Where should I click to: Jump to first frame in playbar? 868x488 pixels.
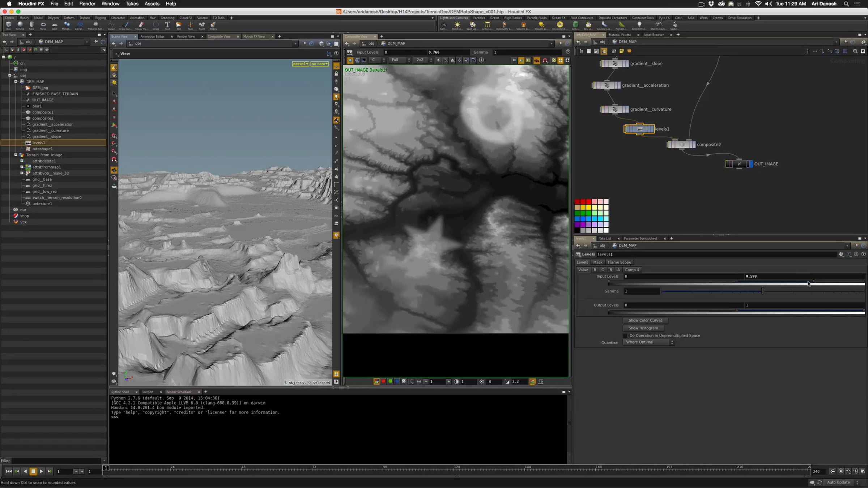click(x=9, y=471)
